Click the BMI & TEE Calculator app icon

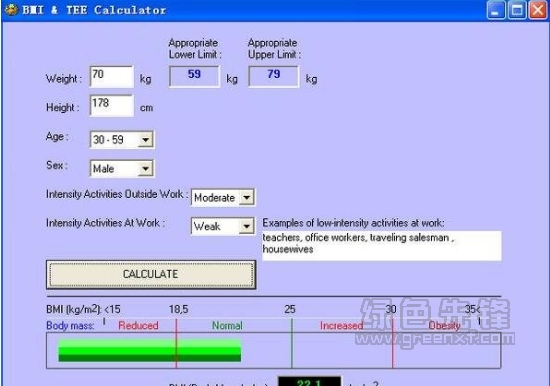11,9
